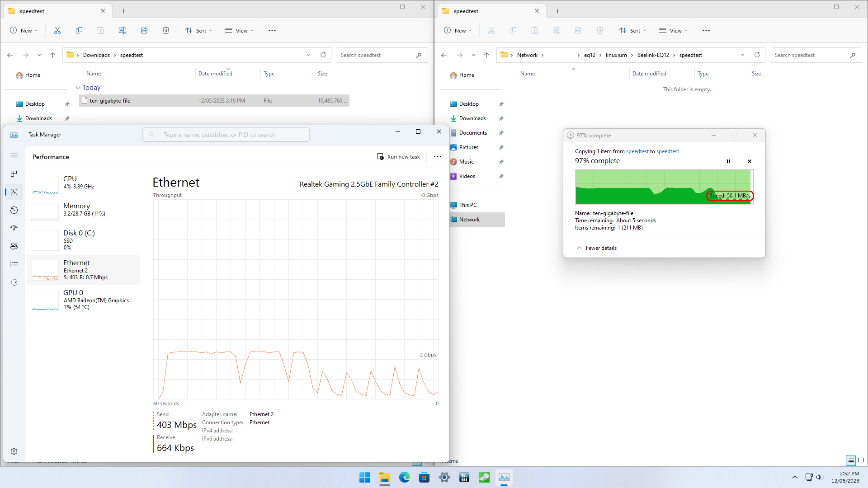868x488 pixels.
Task: Show hidden system tray icons
Action: coord(795,477)
